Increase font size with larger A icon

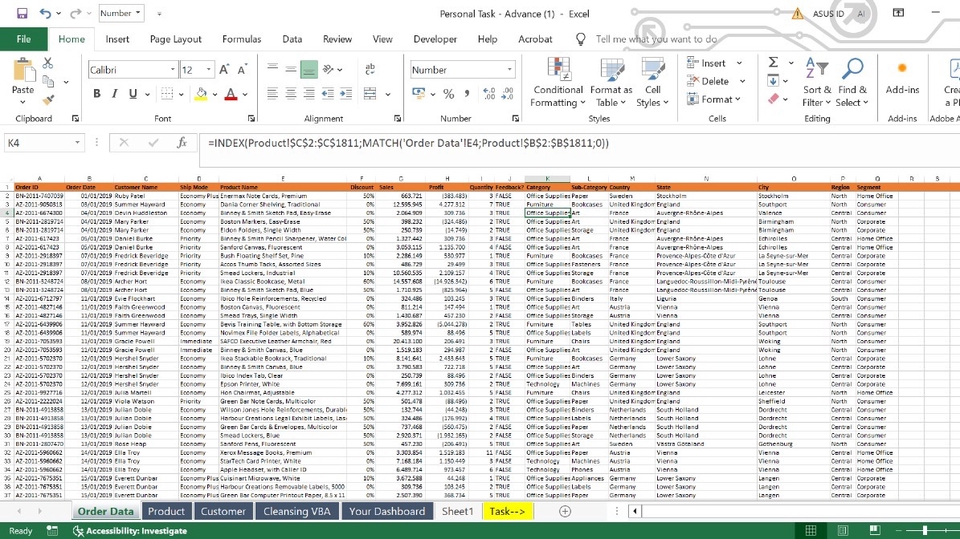click(224, 69)
